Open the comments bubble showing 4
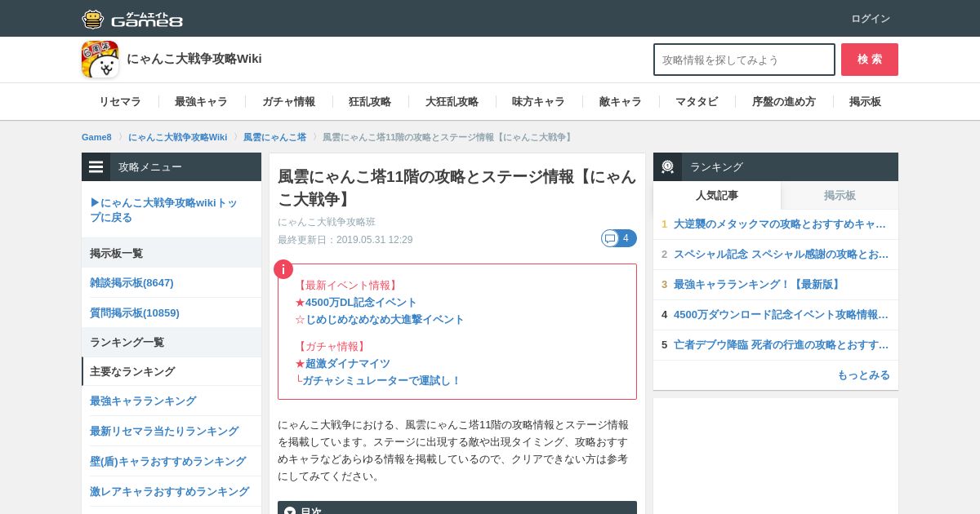980x514 pixels. [619, 238]
